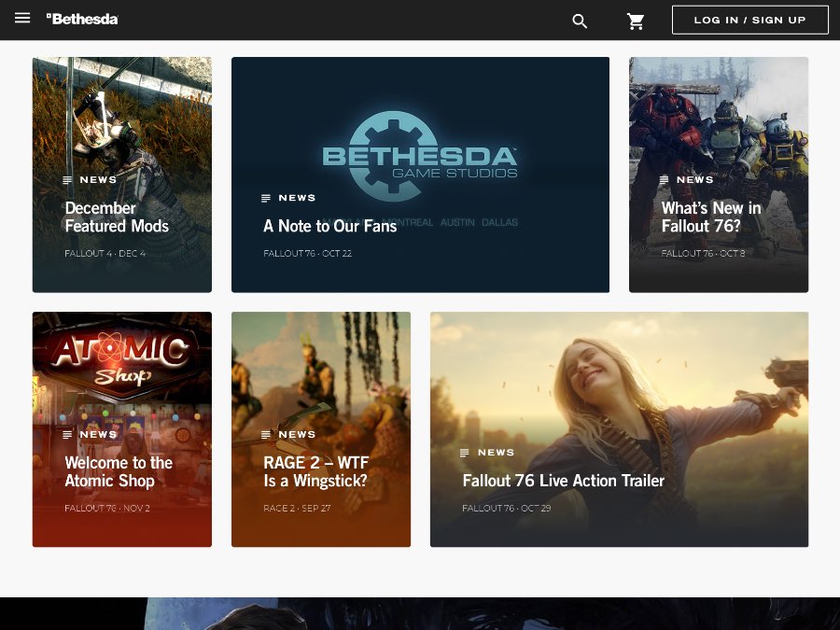Click the Bethesda logo in the header
The image size is (840, 630).
pos(82,18)
